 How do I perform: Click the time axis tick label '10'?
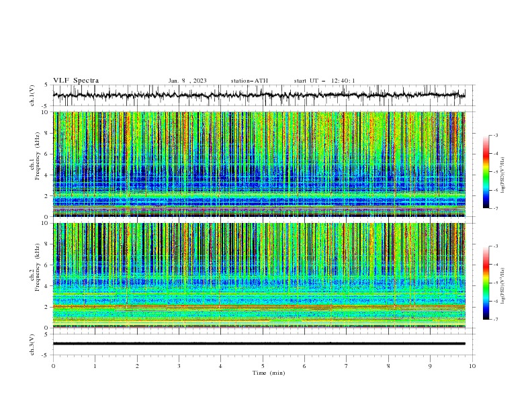click(x=472, y=366)
